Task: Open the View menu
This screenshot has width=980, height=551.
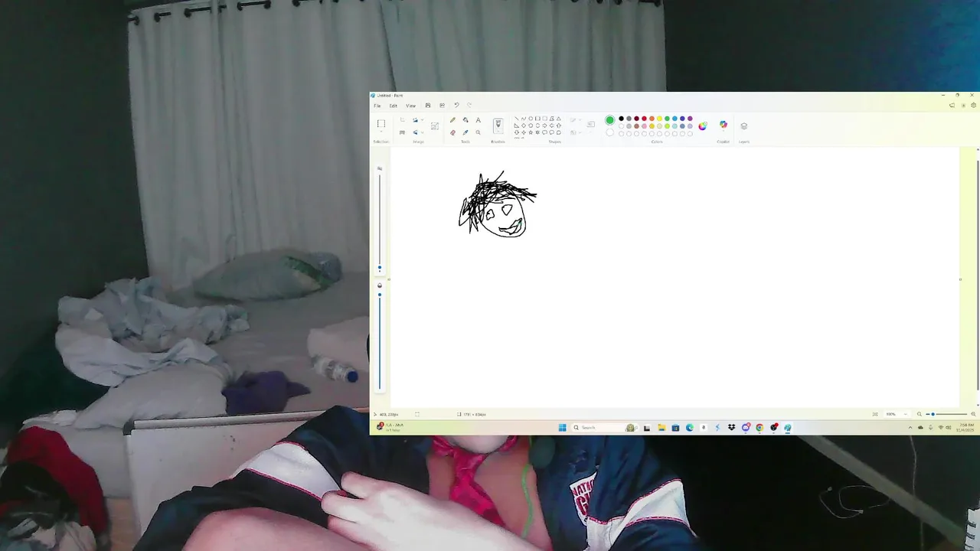Action: pos(410,106)
